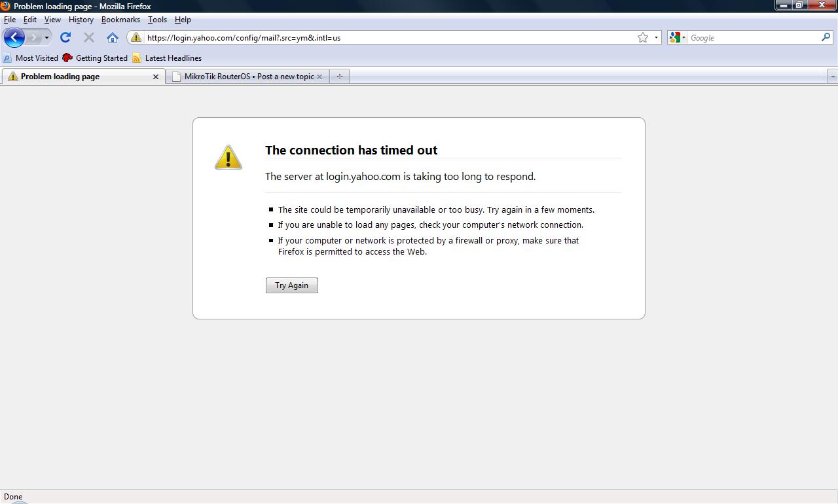Go back with the Back arrow button

tap(14, 37)
